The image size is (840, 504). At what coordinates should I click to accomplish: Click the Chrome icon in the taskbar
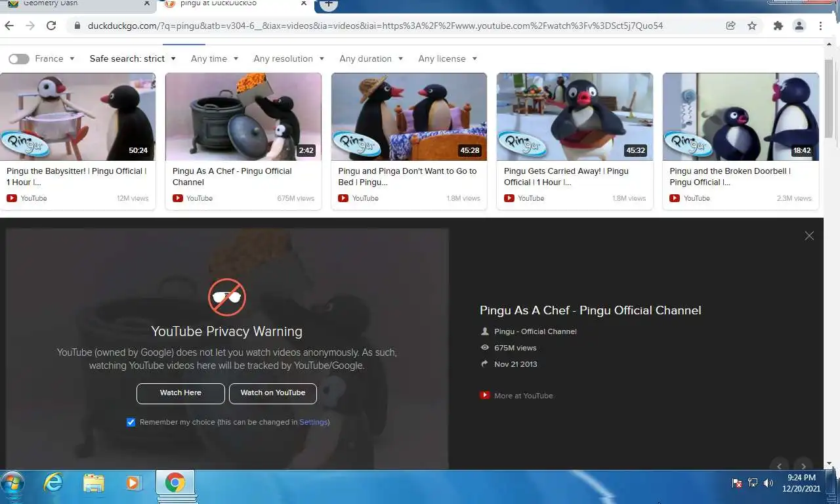point(175,484)
